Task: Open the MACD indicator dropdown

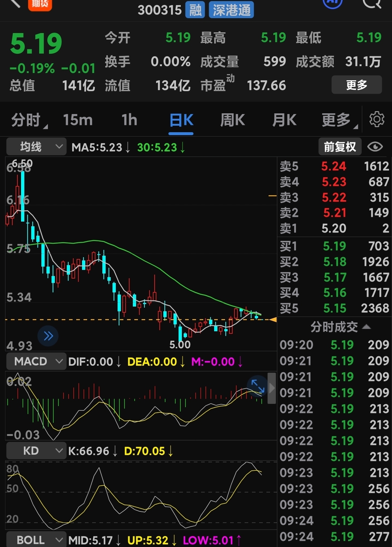Action: 36,361
